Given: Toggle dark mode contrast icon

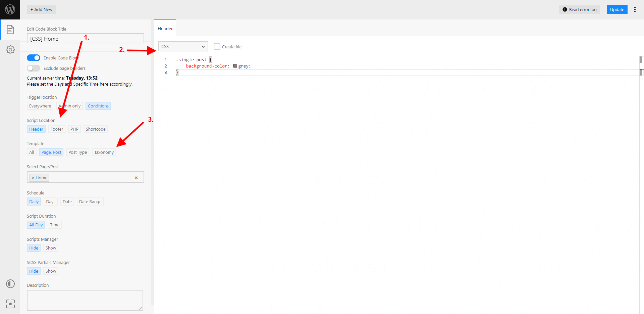Looking at the screenshot, I should tap(10, 284).
